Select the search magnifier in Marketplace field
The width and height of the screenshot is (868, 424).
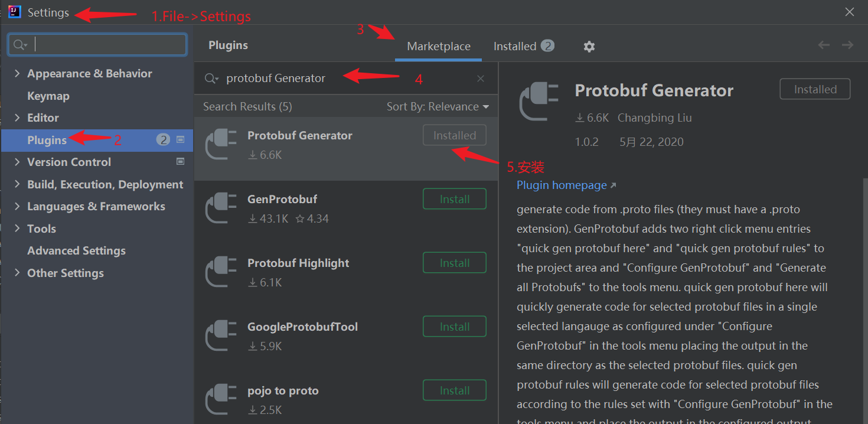pos(210,78)
